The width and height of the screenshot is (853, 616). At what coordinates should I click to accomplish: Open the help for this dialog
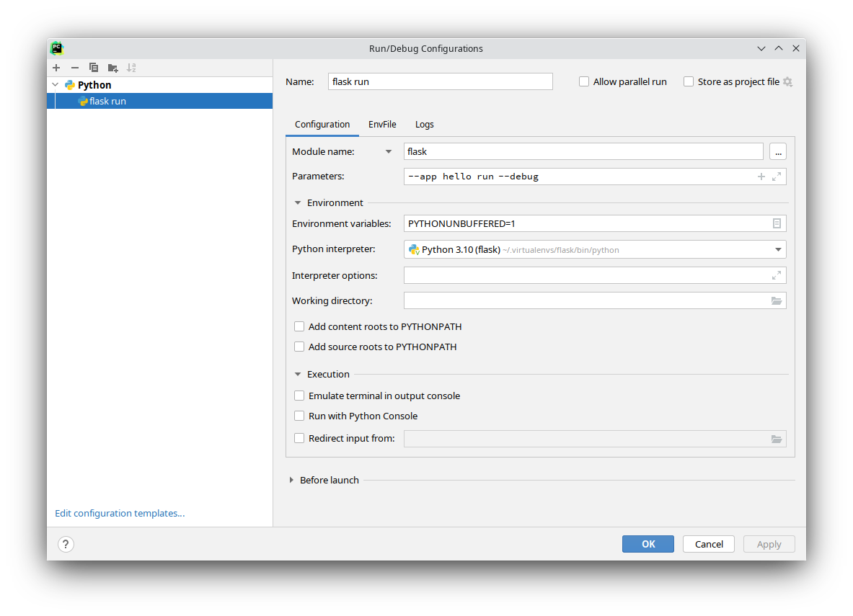66,544
